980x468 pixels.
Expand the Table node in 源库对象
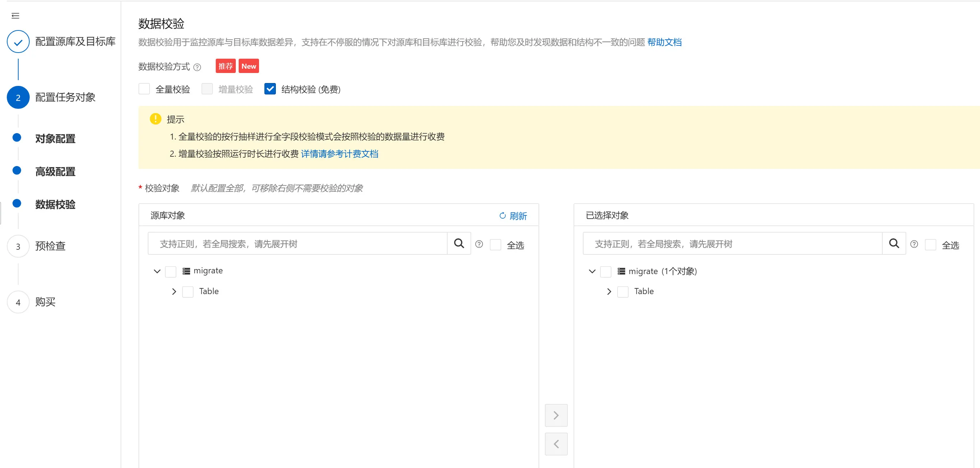(x=174, y=292)
